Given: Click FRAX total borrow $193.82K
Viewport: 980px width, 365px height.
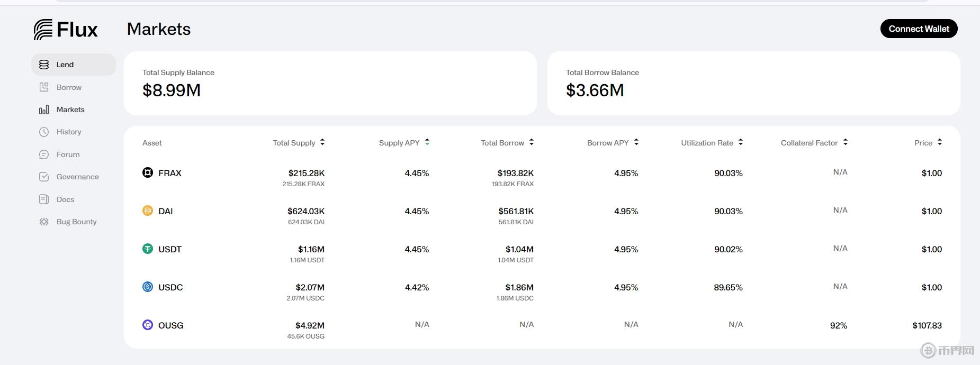Looking at the screenshot, I should click(516, 173).
